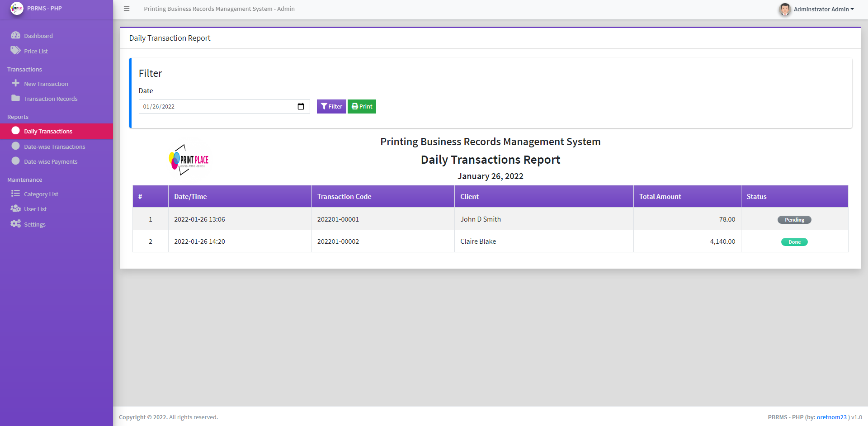Viewport: 868px width, 426px height.
Task: Click the amount 4,140.00 cell
Action: pos(687,241)
